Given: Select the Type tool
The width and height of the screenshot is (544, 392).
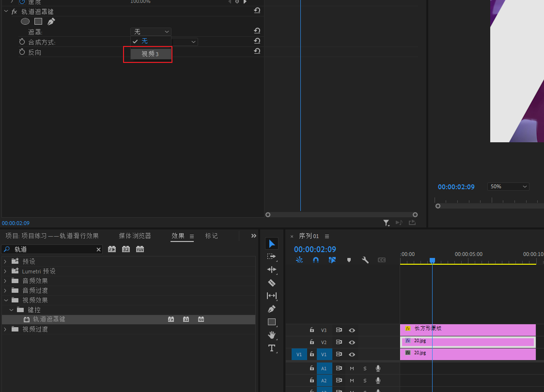Looking at the screenshot, I should coord(272,348).
